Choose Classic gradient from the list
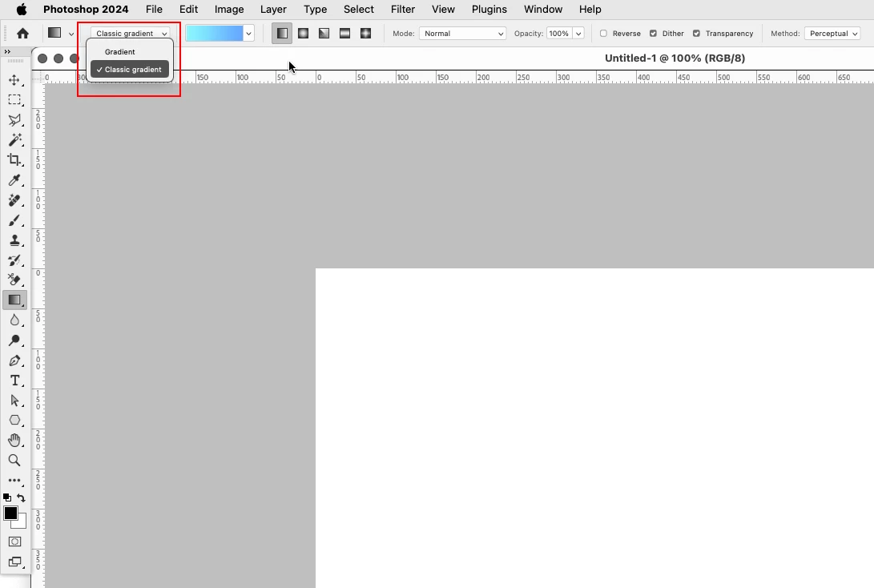 click(x=130, y=70)
